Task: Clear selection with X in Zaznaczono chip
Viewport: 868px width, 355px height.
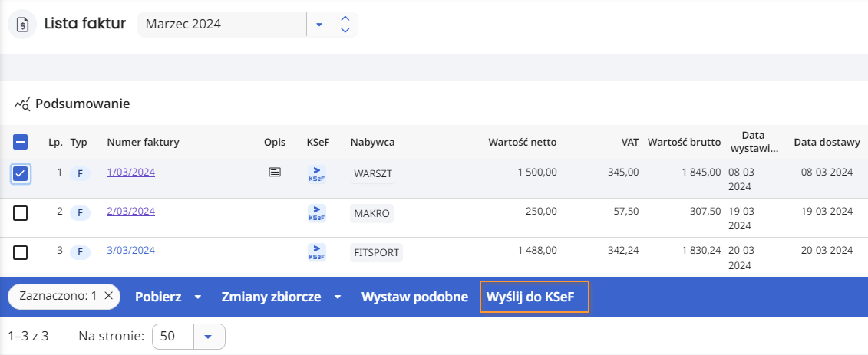Action: point(108,296)
